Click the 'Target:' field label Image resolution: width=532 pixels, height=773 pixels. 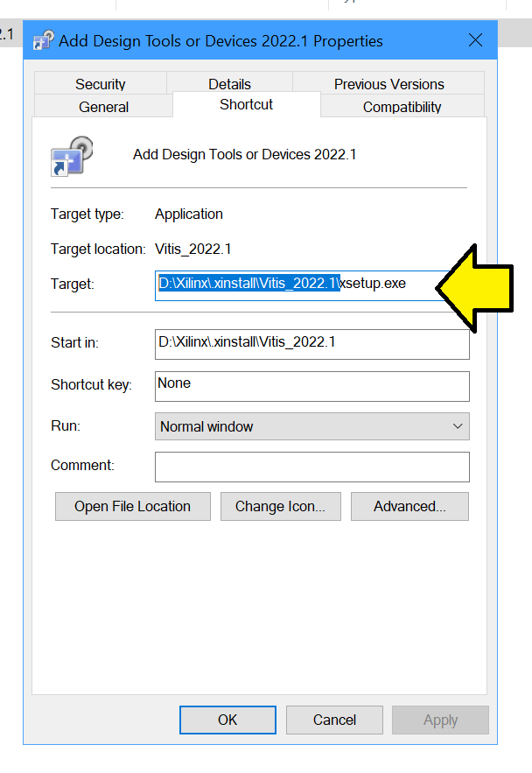coord(72,284)
